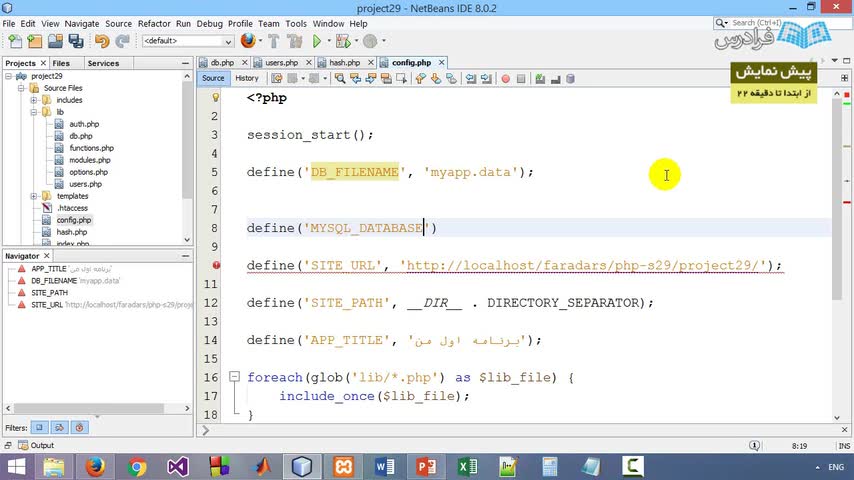Click the light bulb hint on line 1

coord(216,98)
